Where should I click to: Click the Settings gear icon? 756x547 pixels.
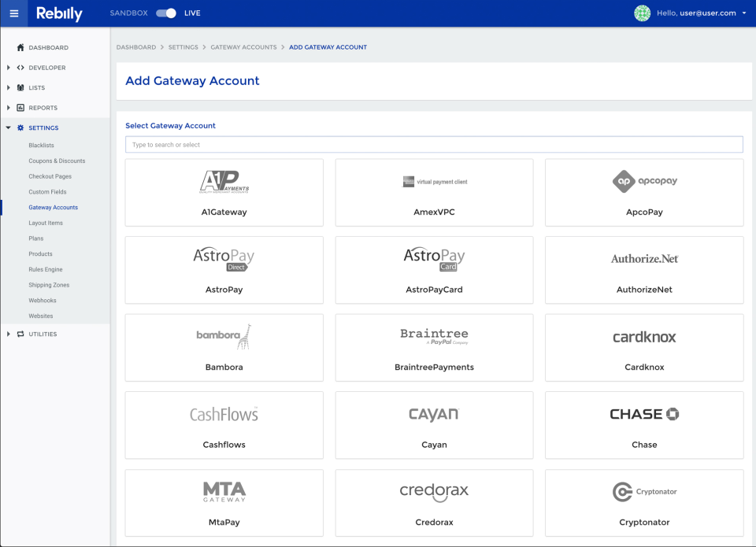(x=20, y=128)
